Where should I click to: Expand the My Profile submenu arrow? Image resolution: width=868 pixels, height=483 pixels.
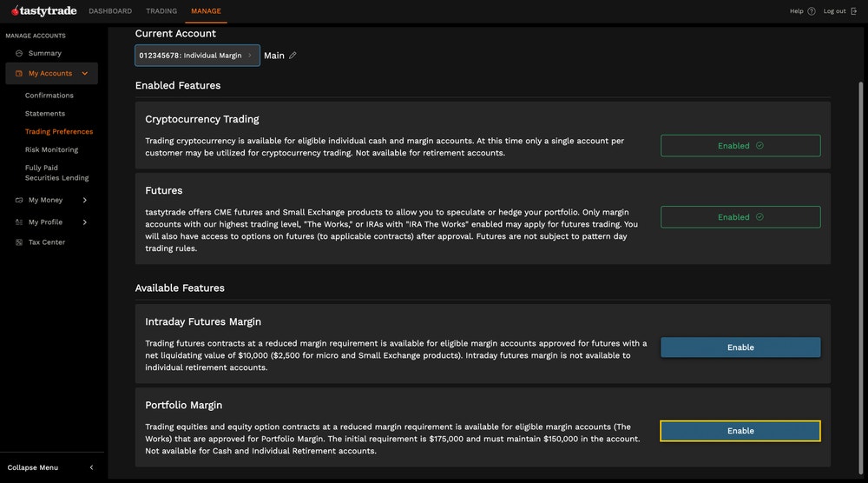pyautogui.click(x=85, y=222)
